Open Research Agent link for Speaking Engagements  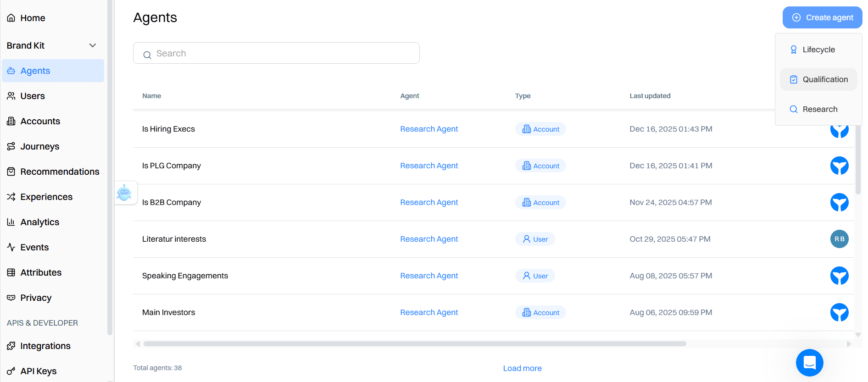click(x=429, y=276)
